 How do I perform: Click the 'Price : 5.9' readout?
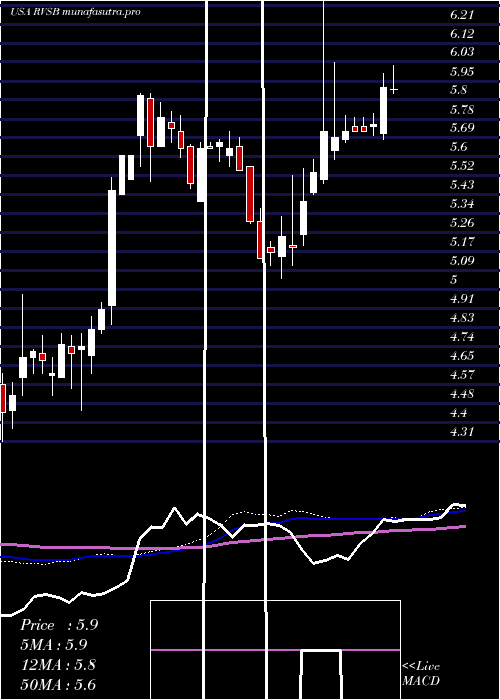[x=59, y=625]
